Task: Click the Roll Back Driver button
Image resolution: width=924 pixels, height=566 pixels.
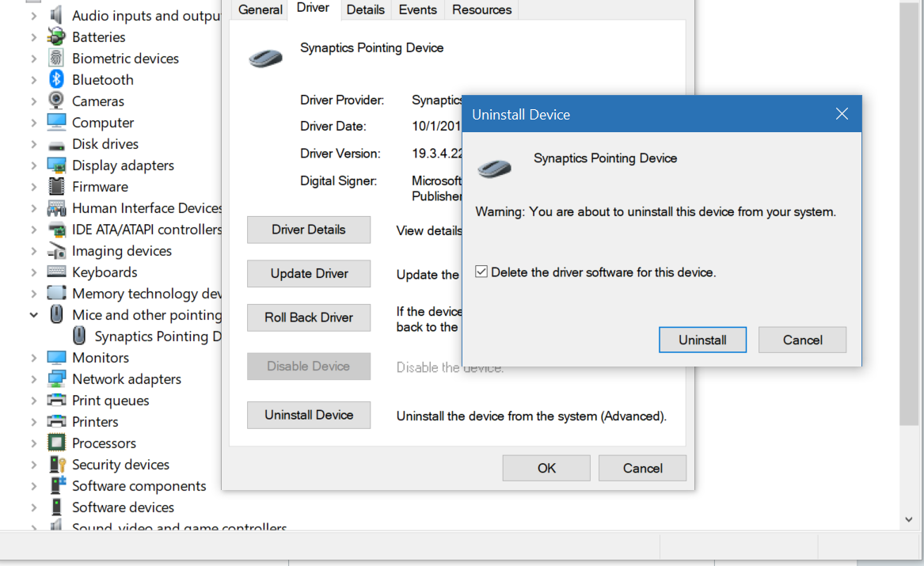Action: click(309, 317)
